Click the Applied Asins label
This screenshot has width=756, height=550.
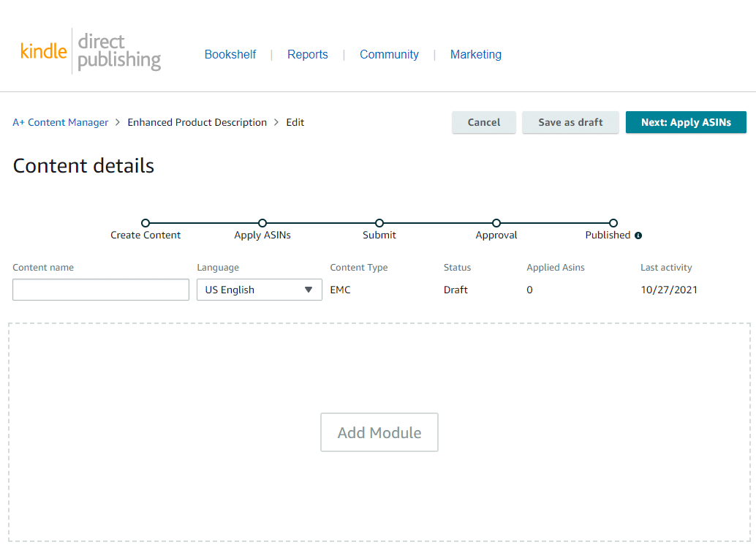pyautogui.click(x=556, y=268)
